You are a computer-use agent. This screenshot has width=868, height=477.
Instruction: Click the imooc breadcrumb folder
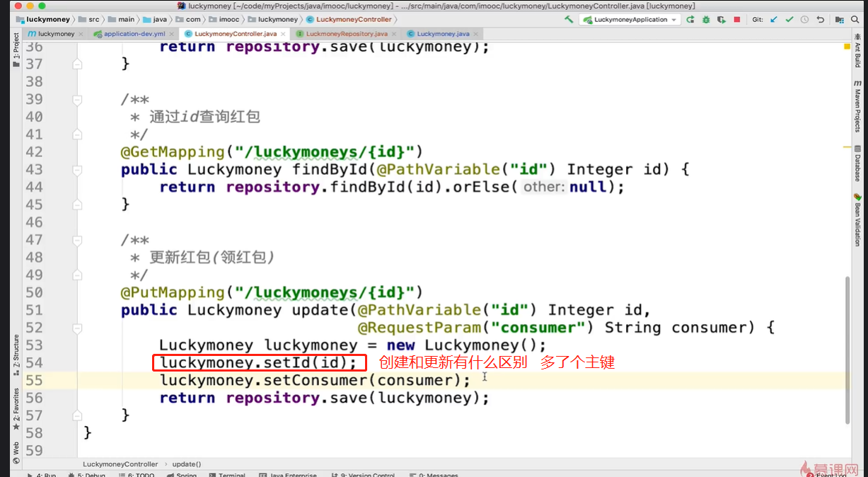[225, 19]
